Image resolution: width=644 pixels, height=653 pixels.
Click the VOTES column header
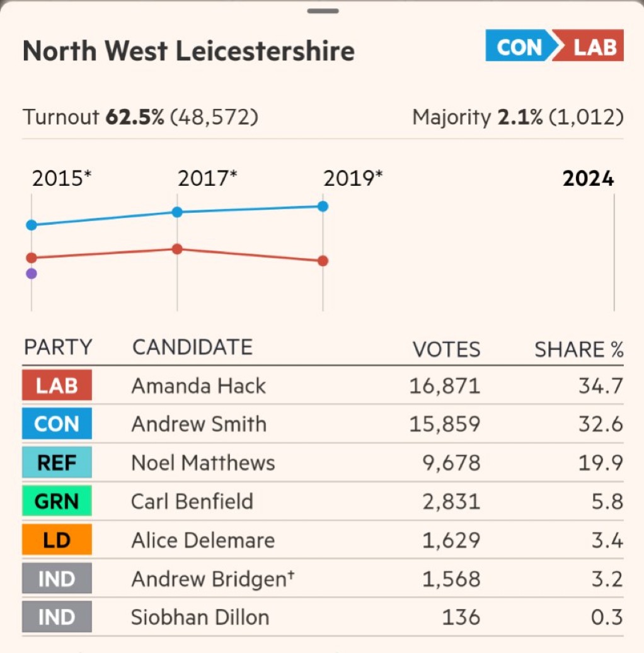pyautogui.click(x=446, y=349)
